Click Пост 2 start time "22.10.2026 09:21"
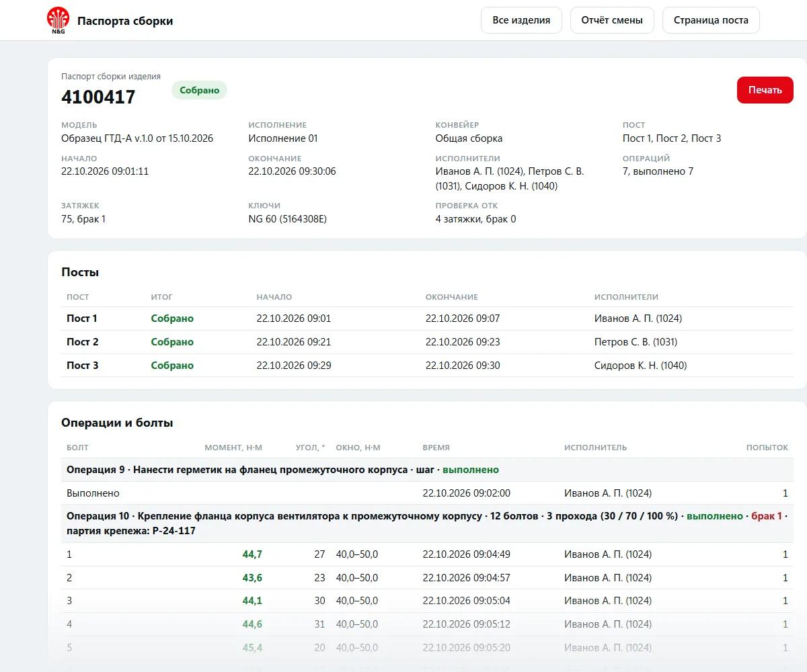Screen dimensions: 807x672 click(x=294, y=342)
